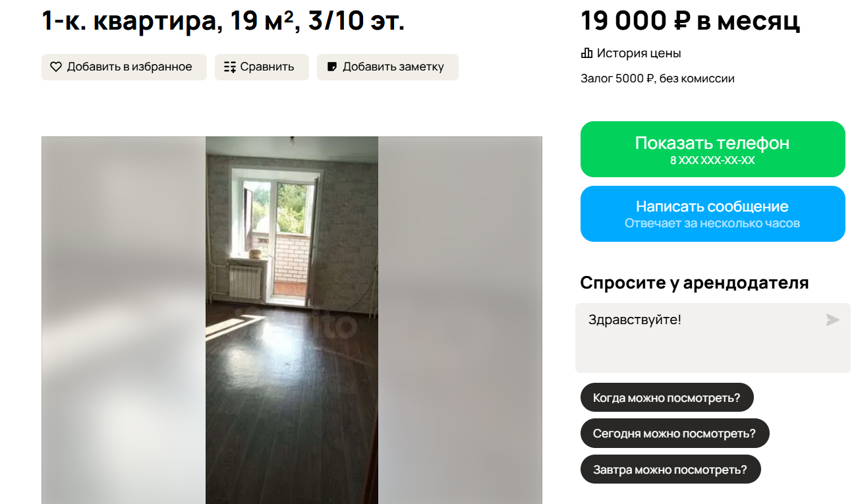Click the price 19 000 ₽ в месяц
Image resolution: width=856 pixels, height=504 pixels.
point(690,20)
